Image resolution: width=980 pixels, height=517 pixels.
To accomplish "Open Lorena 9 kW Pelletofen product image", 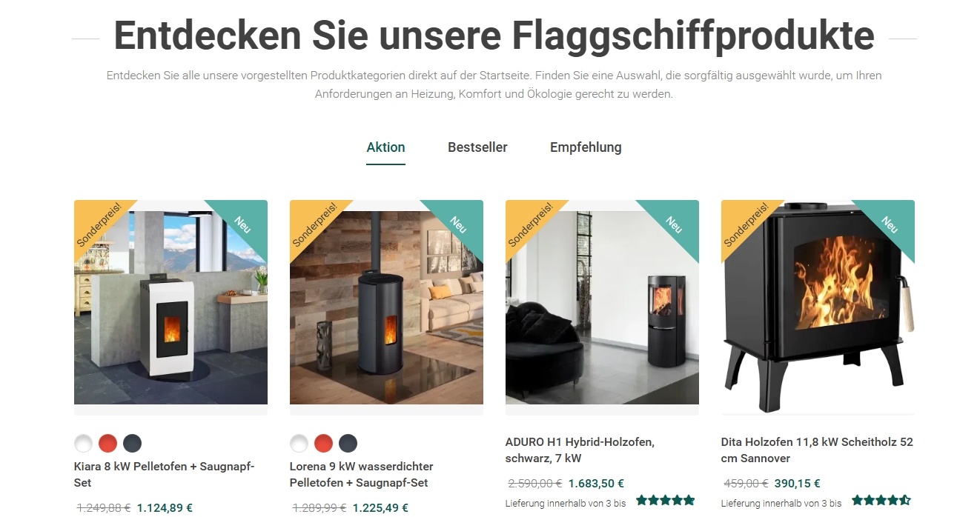I will tap(386, 307).
